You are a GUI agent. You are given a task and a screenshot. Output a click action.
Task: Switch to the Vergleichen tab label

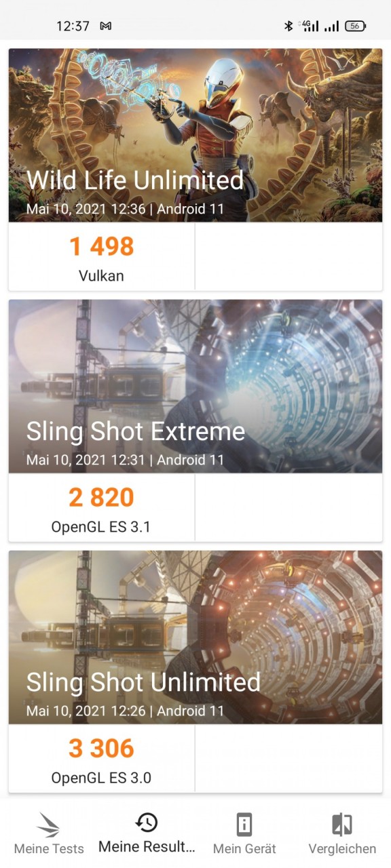click(x=342, y=849)
